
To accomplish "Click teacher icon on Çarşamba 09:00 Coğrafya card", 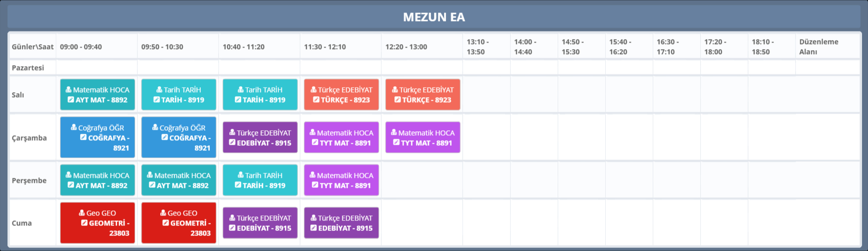I will click(74, 128).
